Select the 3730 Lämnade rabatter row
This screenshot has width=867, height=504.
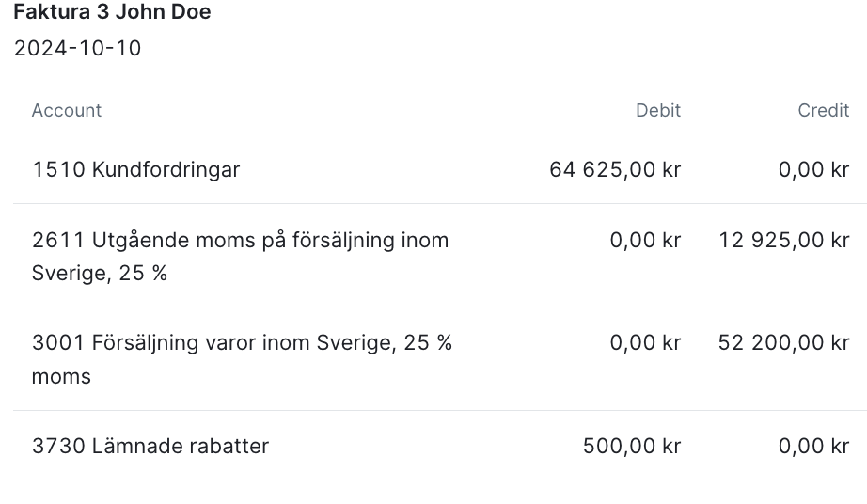[150, 446]
